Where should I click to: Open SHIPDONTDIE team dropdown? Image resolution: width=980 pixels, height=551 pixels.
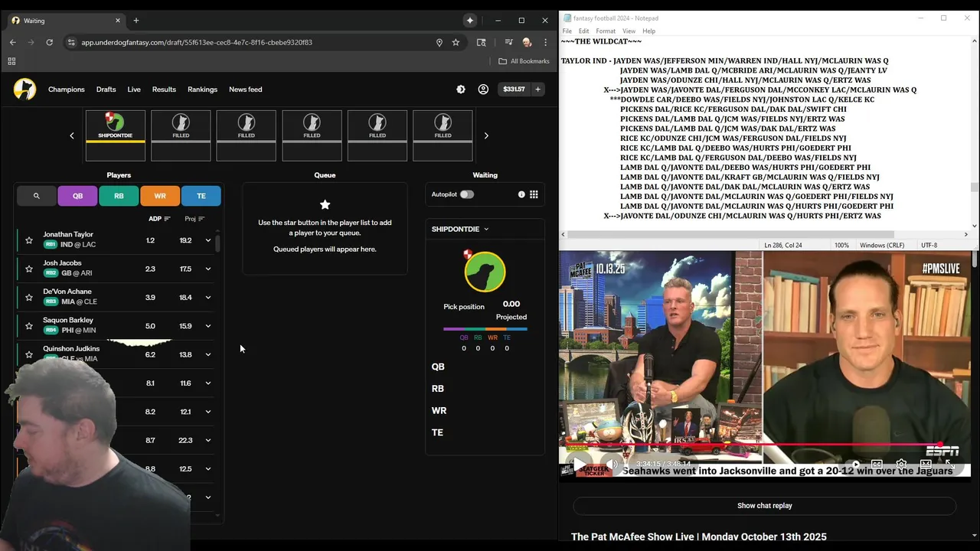click(x=460, y=229)
